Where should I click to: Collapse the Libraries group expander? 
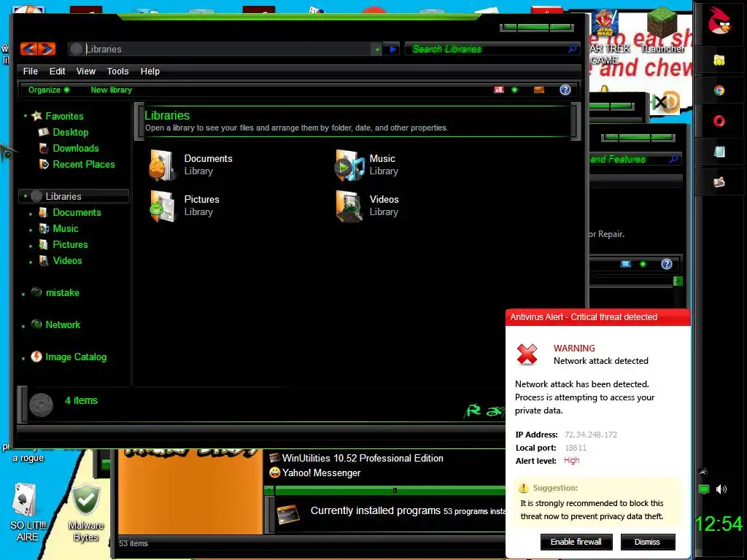coord(26,195)
